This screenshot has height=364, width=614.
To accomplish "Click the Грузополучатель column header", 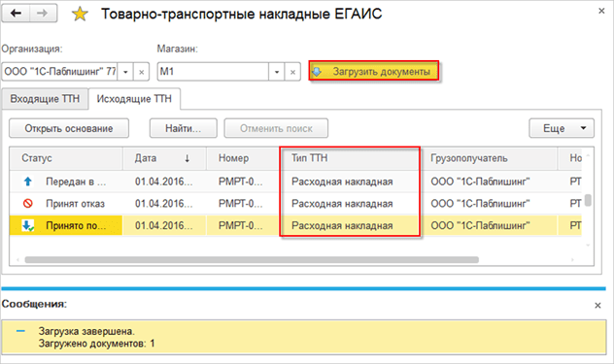I will tap(489, 158).
